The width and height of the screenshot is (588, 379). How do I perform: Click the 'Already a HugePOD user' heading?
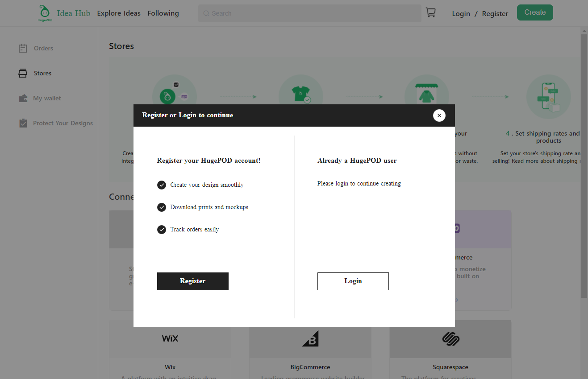357,161
